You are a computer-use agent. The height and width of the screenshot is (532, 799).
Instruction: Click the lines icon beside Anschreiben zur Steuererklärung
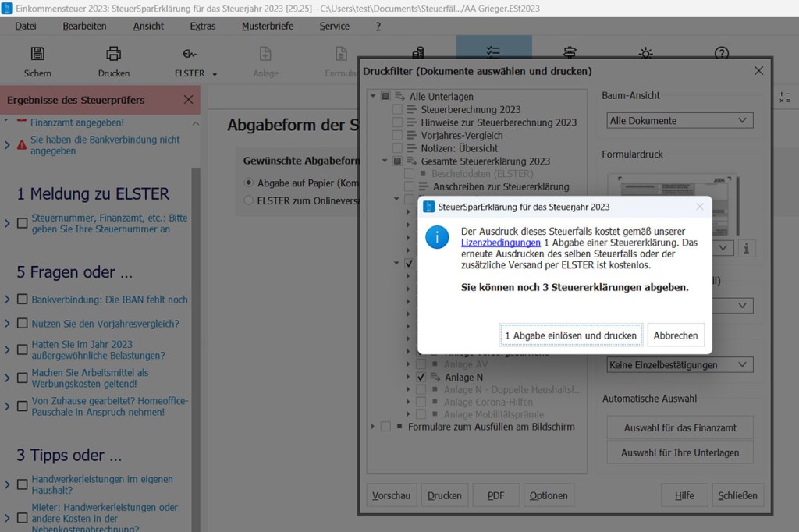tap(424, 186)
